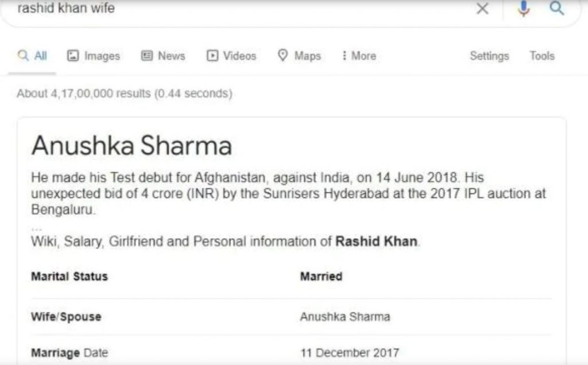Screen dimensions: 588x365
Task: Switch to Images results
Action: click(94, 56)
